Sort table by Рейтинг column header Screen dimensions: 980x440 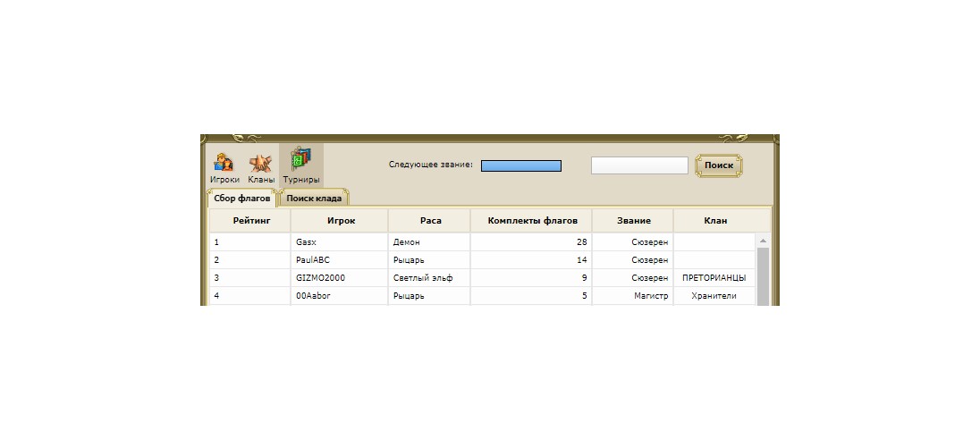click(x=249, y=220)
